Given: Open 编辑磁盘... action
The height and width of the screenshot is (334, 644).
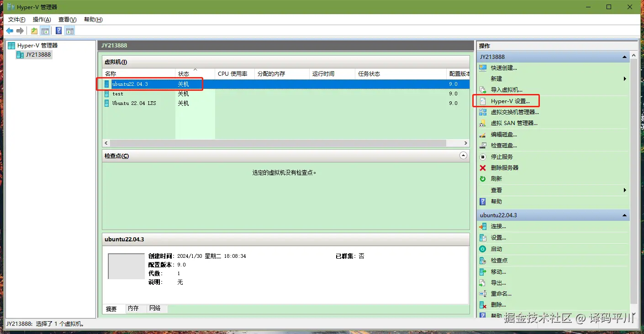Looking at the screenshot, I should [504, 135].
